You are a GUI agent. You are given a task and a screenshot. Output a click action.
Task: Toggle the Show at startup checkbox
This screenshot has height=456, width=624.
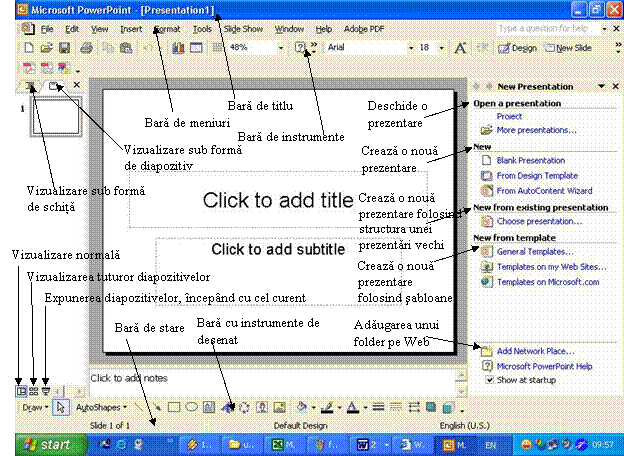click(x=488, y=380)
